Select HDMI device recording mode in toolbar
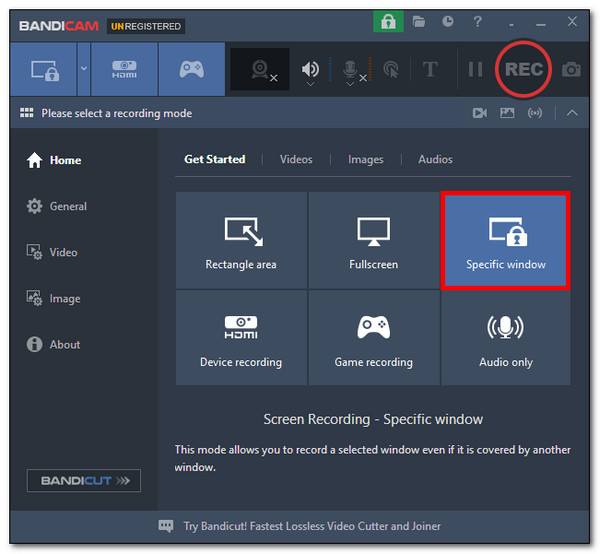 point(124,69)
